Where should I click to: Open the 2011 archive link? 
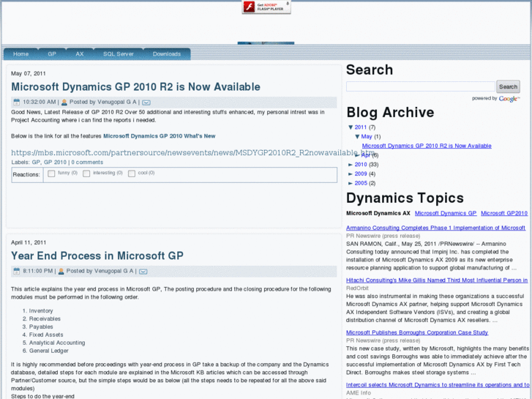tap(361, 127)
